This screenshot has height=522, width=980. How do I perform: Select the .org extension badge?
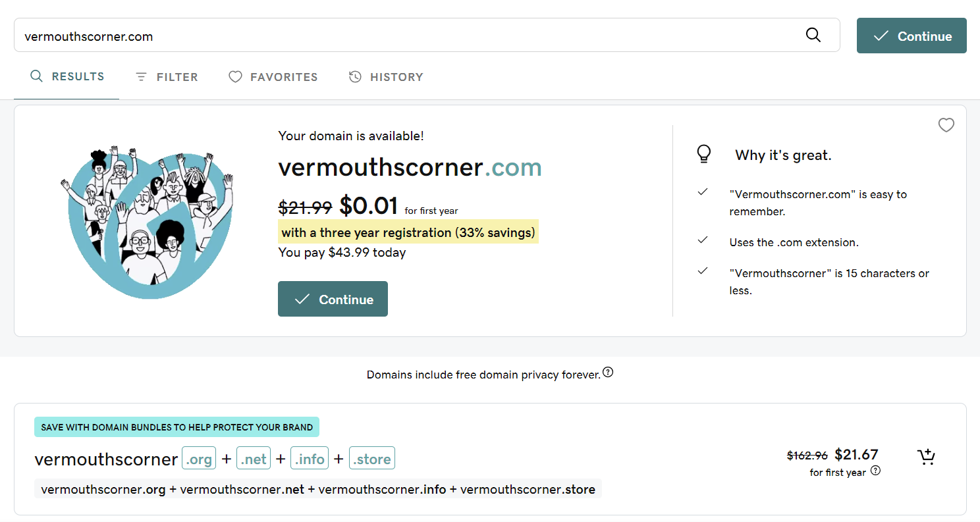[x=199, y=459]
